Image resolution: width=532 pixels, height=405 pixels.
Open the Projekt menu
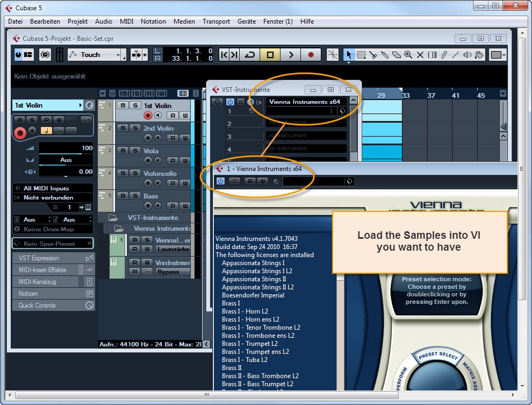pos(77,22)
